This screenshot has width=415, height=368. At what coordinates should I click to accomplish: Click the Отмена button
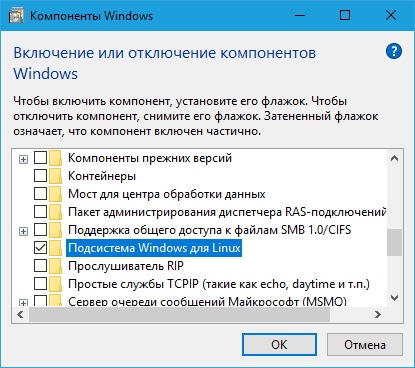click(365, 345)
